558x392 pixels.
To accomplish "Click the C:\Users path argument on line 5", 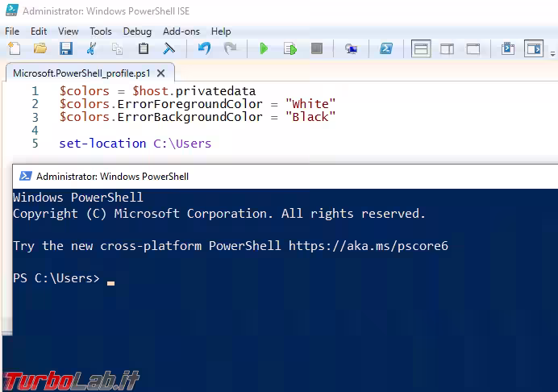I will 182,144.
